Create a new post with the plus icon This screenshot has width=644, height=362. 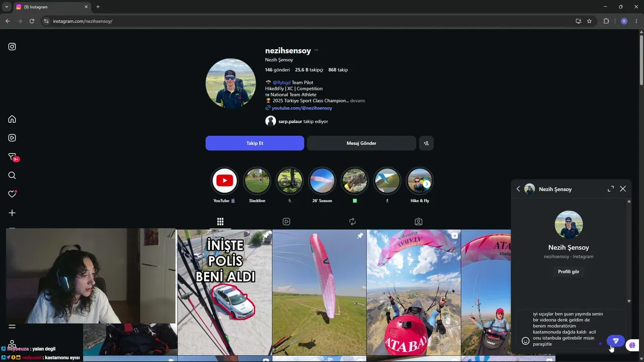pyautogui.click(x=12, y=213)
